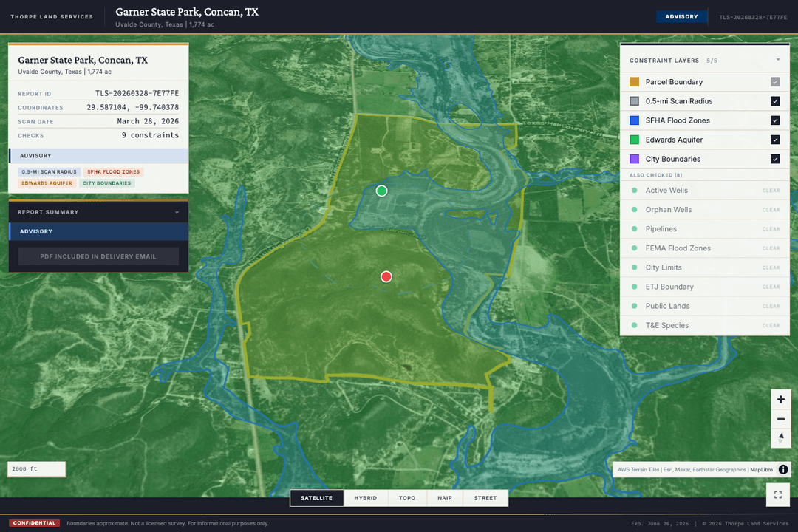Collapse the Constraint Layers panel
The image size is (798, 532).
pyautogui.click(x=777, y=61)
